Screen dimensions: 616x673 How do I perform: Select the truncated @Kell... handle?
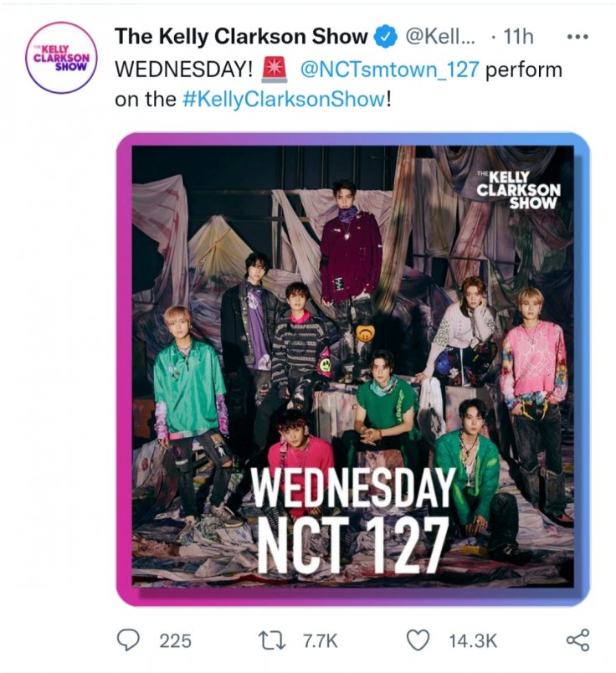tap(441, 37)
